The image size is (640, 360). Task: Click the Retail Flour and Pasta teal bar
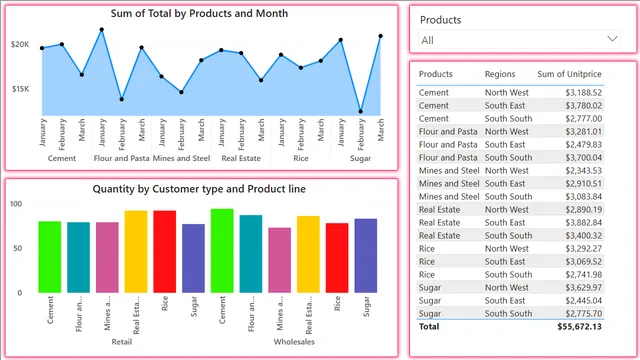[78, 258]
